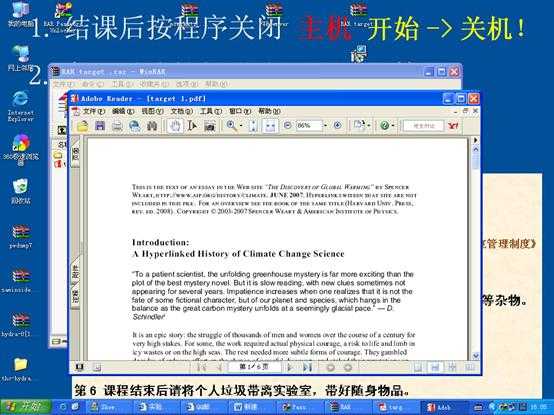This screenshot has height=415, width=554.
Task: Click the next view round button
Action: [x=348, y=368]
